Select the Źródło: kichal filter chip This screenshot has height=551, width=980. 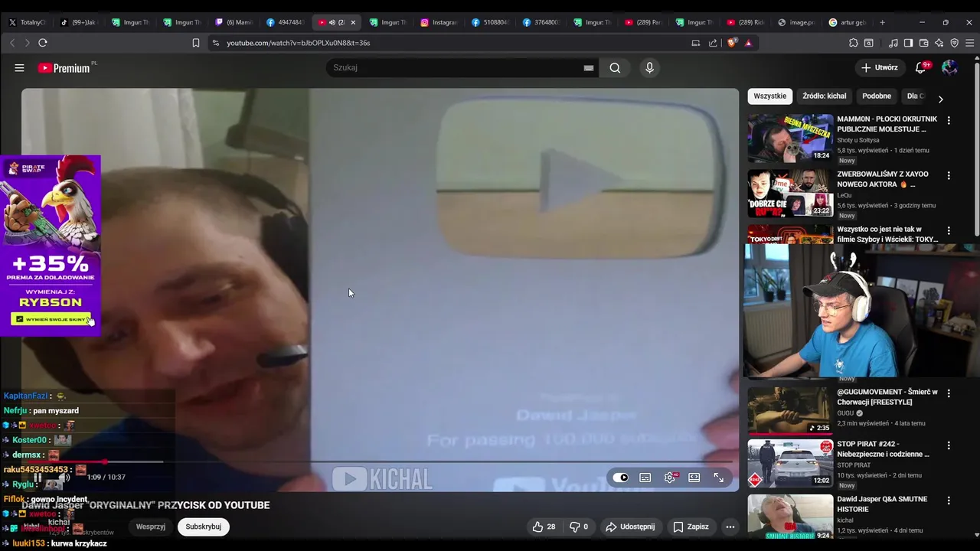[x=825, y=96]
